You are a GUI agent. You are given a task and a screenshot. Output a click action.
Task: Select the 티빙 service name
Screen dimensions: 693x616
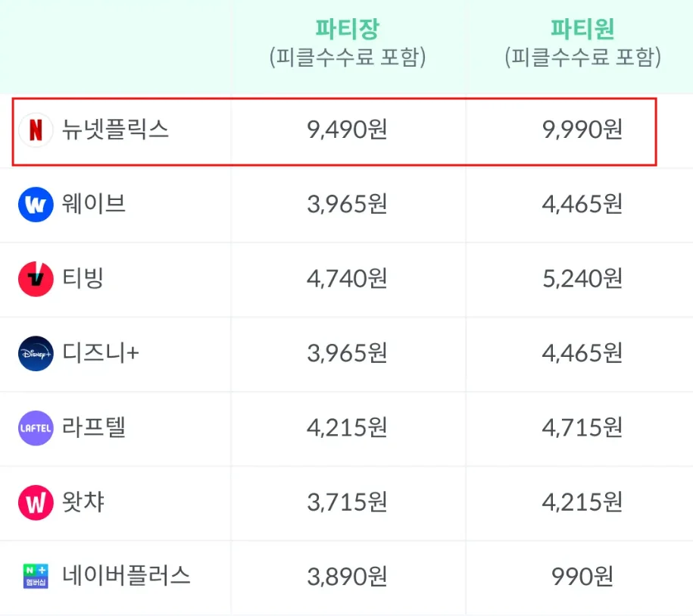[x=83, y=279]
